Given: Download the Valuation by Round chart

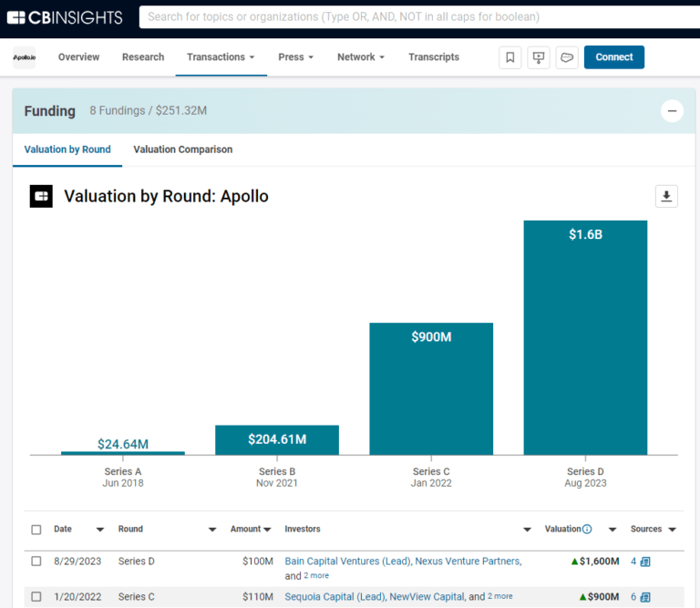Looking at the screenshot, I should tap(666, 196).
